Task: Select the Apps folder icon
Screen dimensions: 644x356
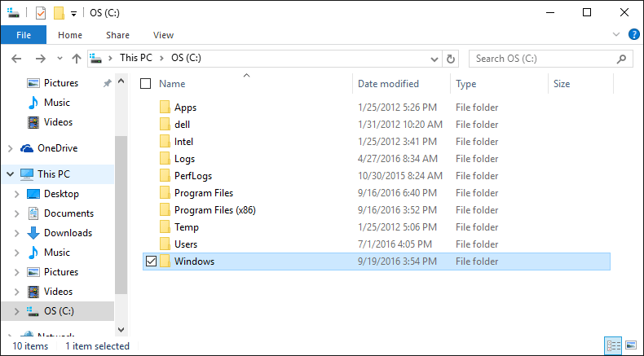Action: click(165, 108)
